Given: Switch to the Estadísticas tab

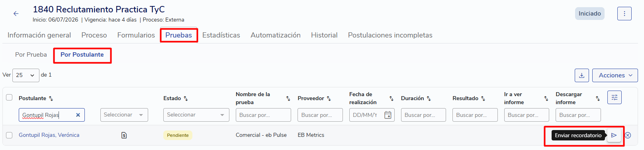Looking at the screenshot, I should (221, 35).
